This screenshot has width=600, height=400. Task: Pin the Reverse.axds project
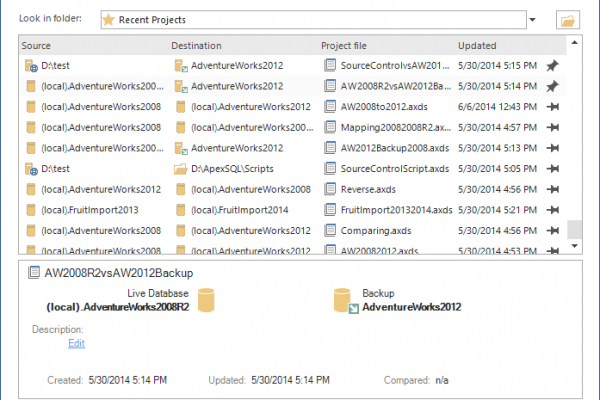pos(553,189)
